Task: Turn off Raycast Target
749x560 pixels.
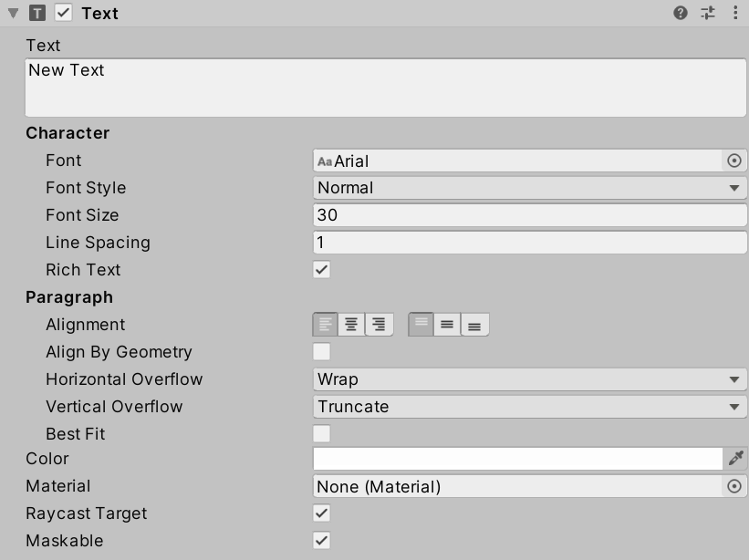Action: [321, 513]
